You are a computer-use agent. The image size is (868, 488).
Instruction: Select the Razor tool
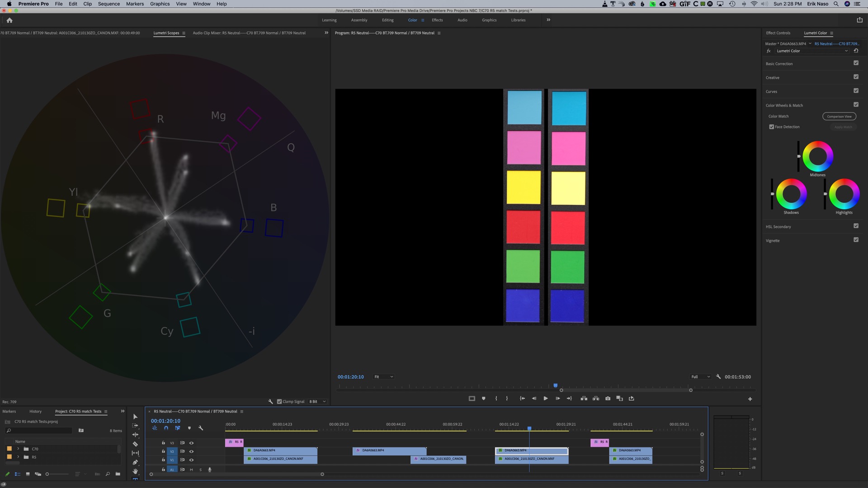pos(135,444)
